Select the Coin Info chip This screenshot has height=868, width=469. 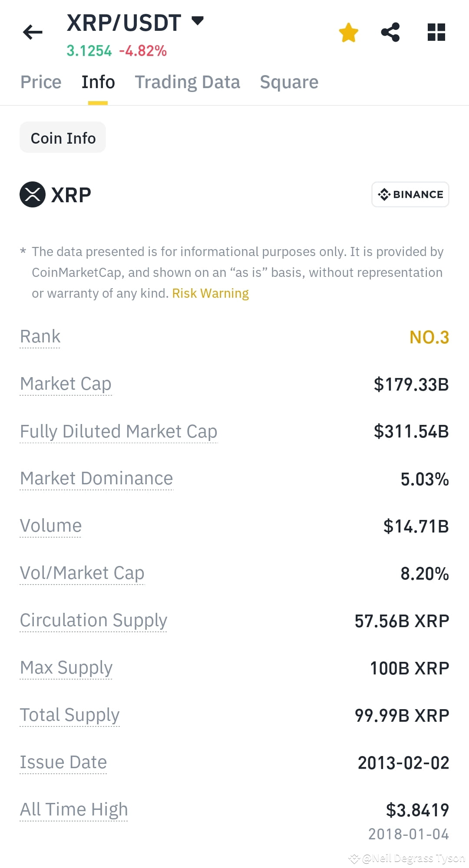coord(63,138)
